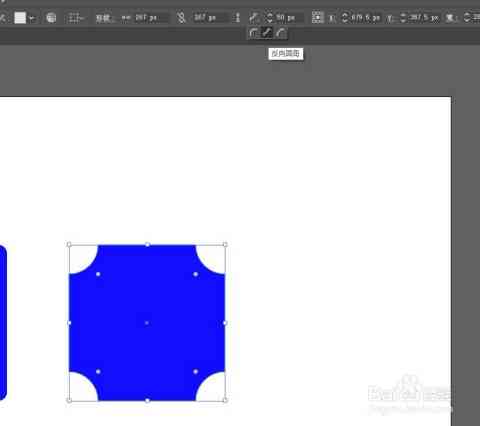
Task: Select the round corner type icon
Action: coord(253,33)
